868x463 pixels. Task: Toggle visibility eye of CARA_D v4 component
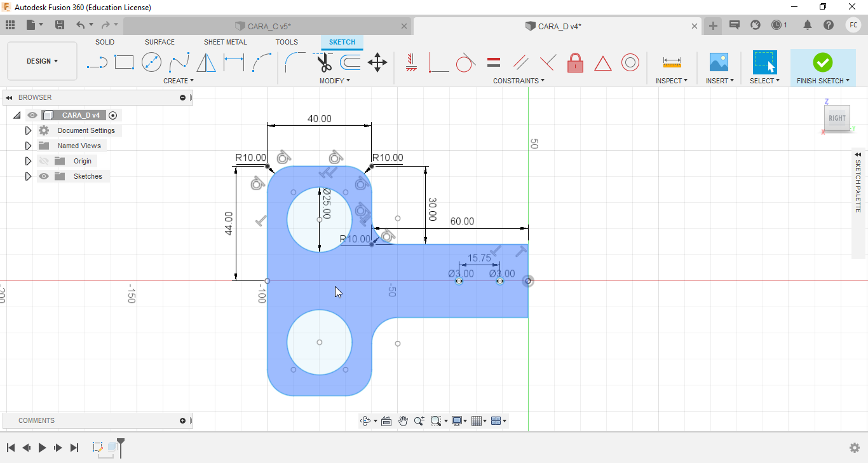click(x=32, y=115)
